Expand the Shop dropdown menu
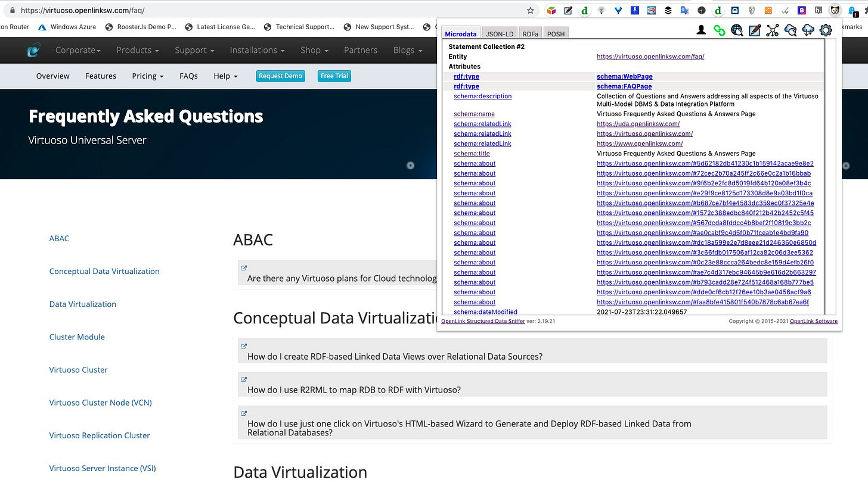This screenshot has height=483, width=868. (x=314, y=50)
